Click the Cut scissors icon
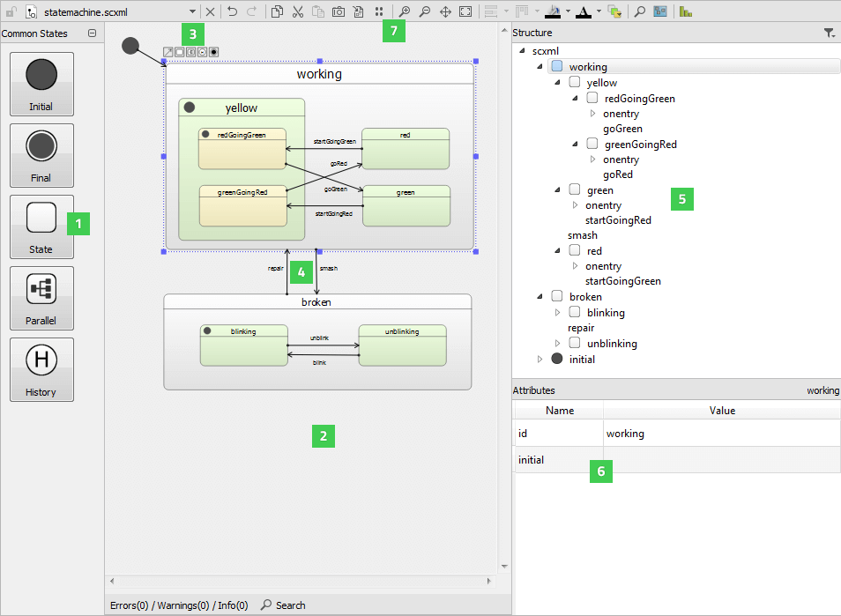 (x=297, y=11)
